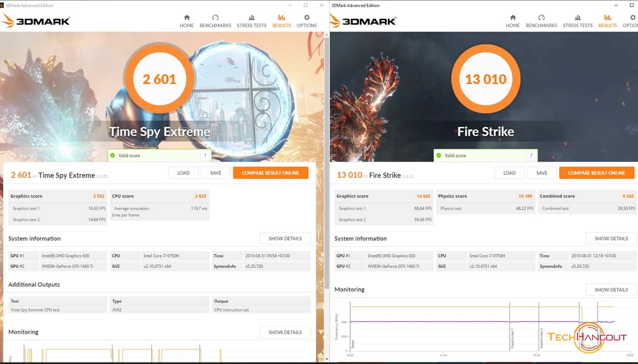This screenshot has width=638, height=364.
Task: Click Graphics test 2 14.64 FPS row
Action: [58, 219]
